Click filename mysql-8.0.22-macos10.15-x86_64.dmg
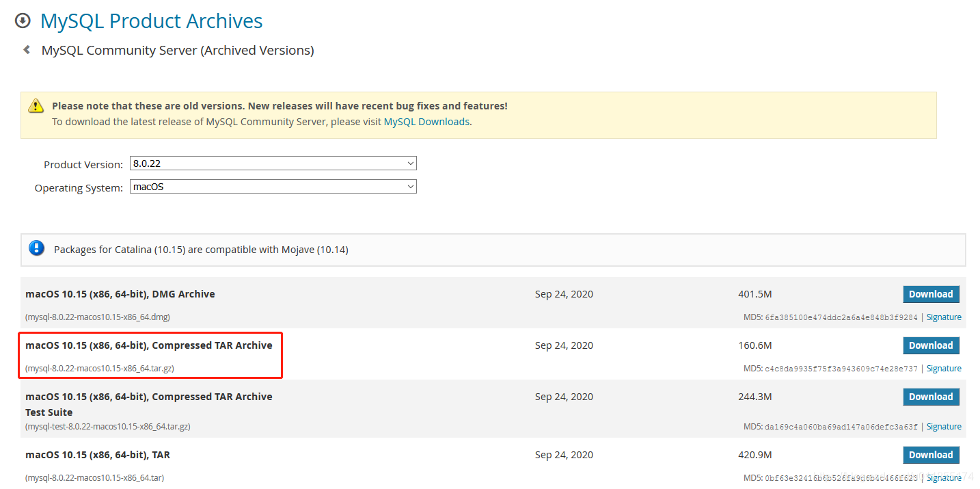This screenshot has width=980, height=489. coord(98,317)
